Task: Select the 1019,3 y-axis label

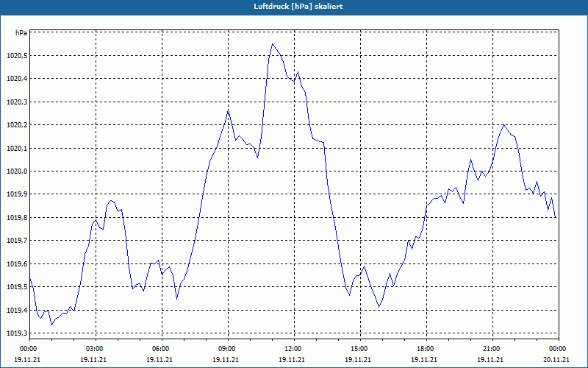Action: pos(17,333)
